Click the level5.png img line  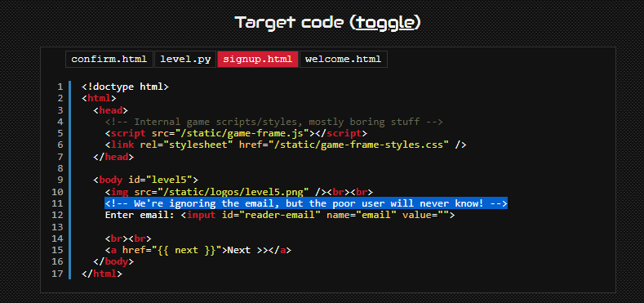tap(238, 192)
